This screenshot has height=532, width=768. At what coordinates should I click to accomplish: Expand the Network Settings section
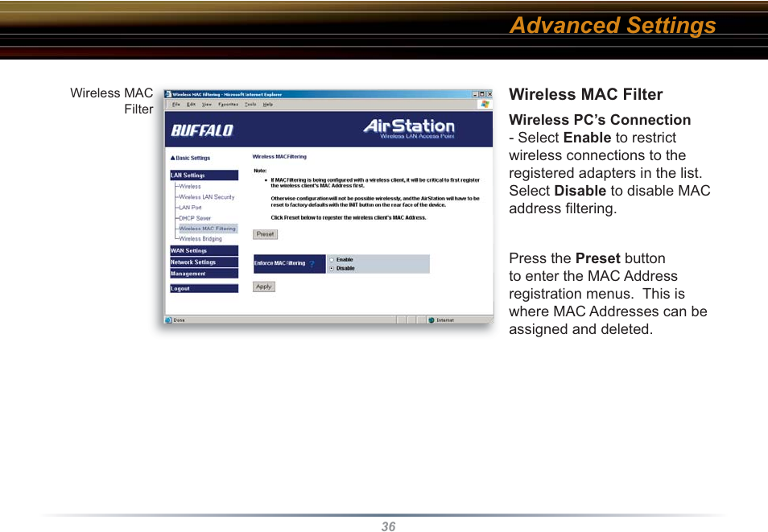tap(203, 262)
